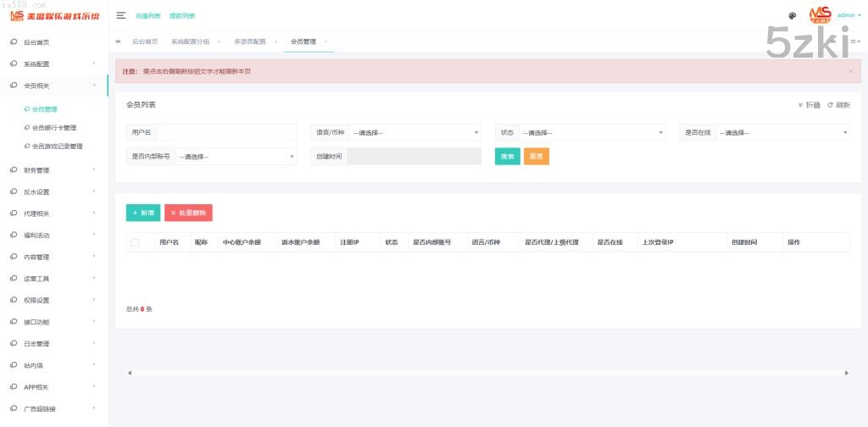Click the green 搜索 button

click(507, 157)
